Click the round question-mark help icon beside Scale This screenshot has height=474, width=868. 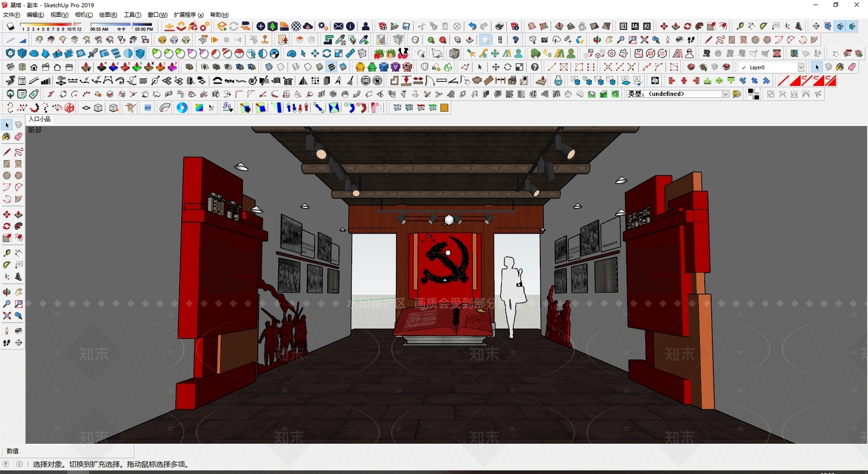[x=535, y=67]
